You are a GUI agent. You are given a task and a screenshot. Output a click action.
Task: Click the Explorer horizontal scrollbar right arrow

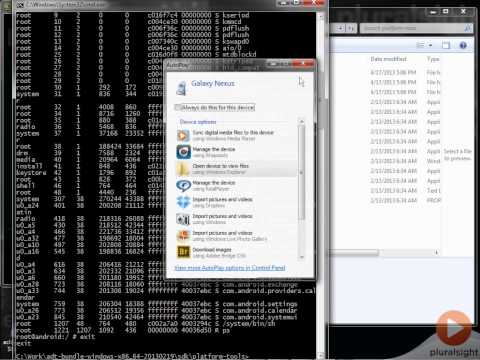coord(436,252)
